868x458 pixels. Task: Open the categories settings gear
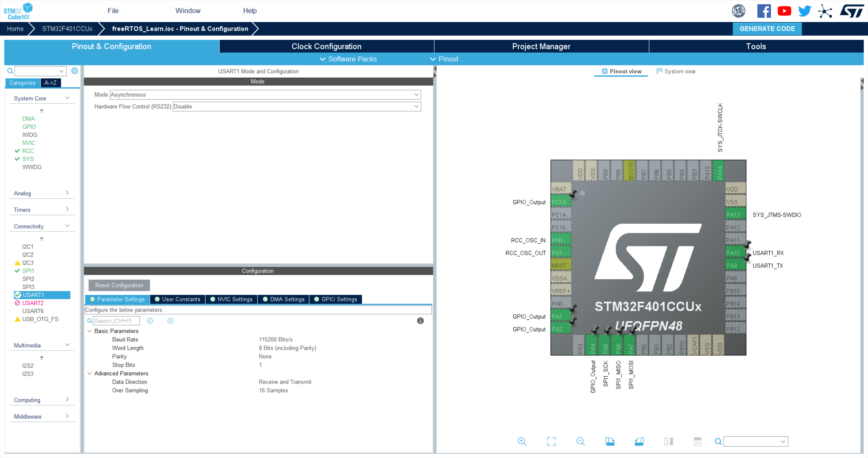[75, 71]
